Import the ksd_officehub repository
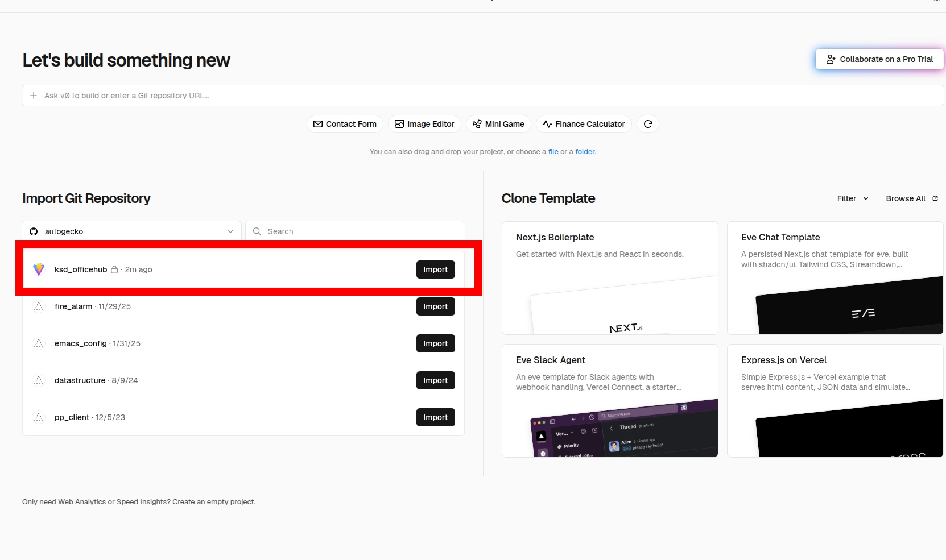Image resolution: width=946 pixels, height=560 pixels. 436,269
